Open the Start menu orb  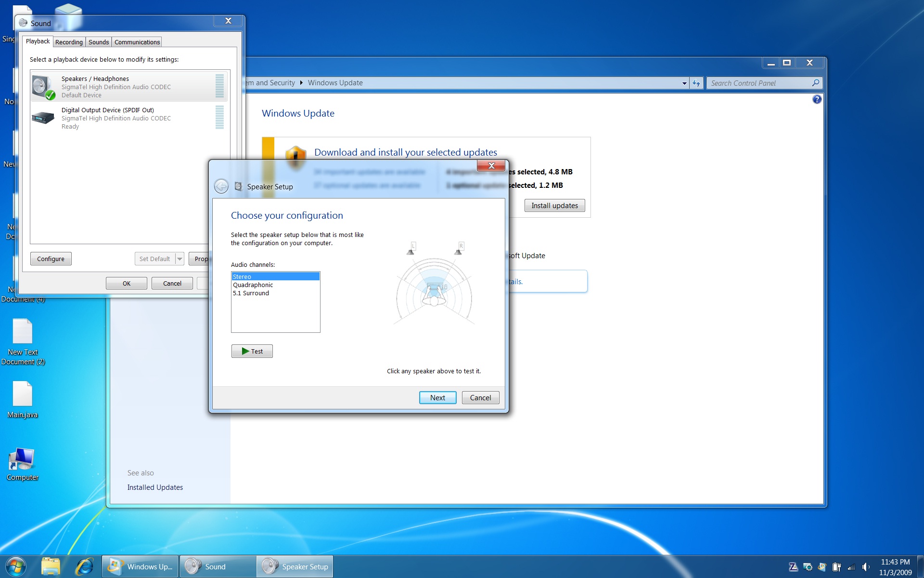16,566
